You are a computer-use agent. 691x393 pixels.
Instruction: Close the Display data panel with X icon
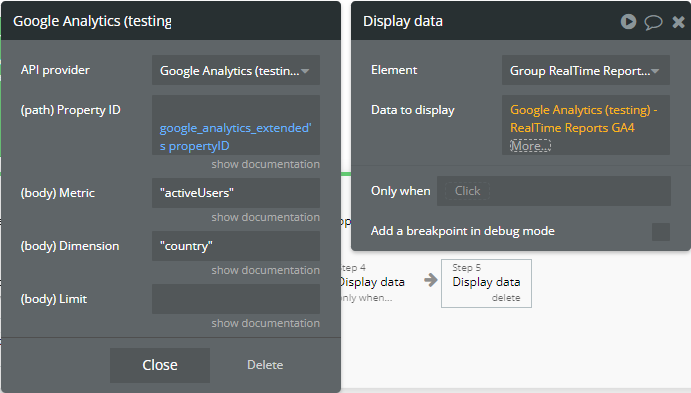point(679,22)
